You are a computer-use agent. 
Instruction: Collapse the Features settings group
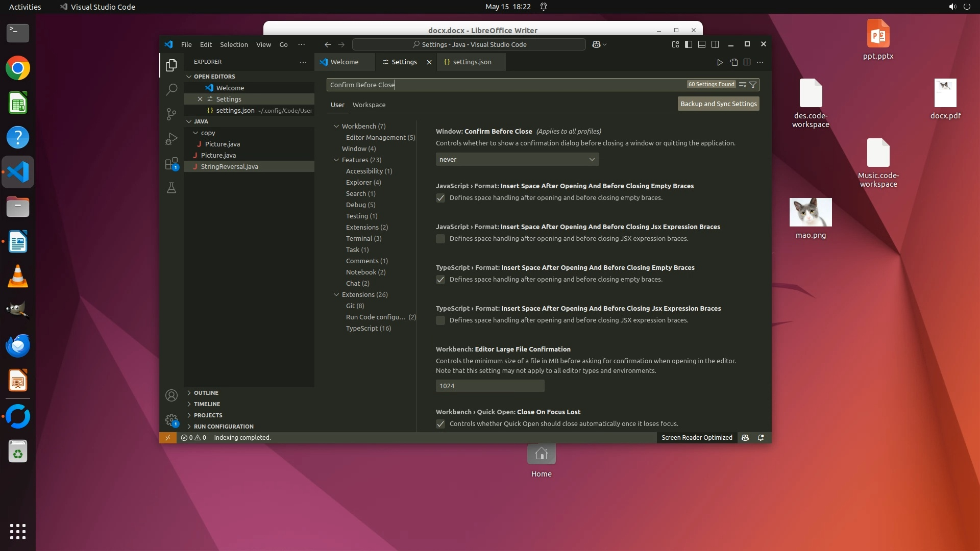click(336, 160)
